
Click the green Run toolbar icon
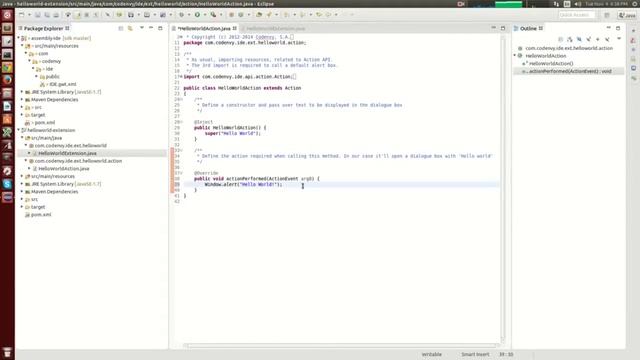pyautogui.click(x=197, y=15)
